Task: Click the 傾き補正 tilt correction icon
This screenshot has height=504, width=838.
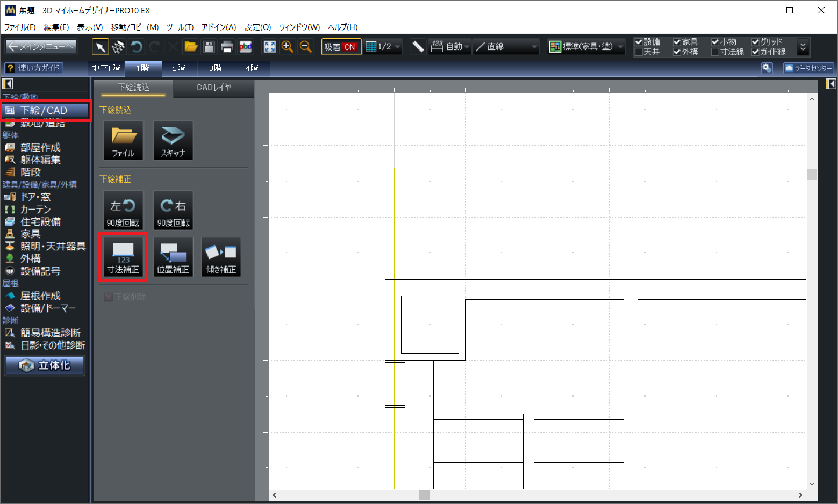Action: (x=221, y=257)
